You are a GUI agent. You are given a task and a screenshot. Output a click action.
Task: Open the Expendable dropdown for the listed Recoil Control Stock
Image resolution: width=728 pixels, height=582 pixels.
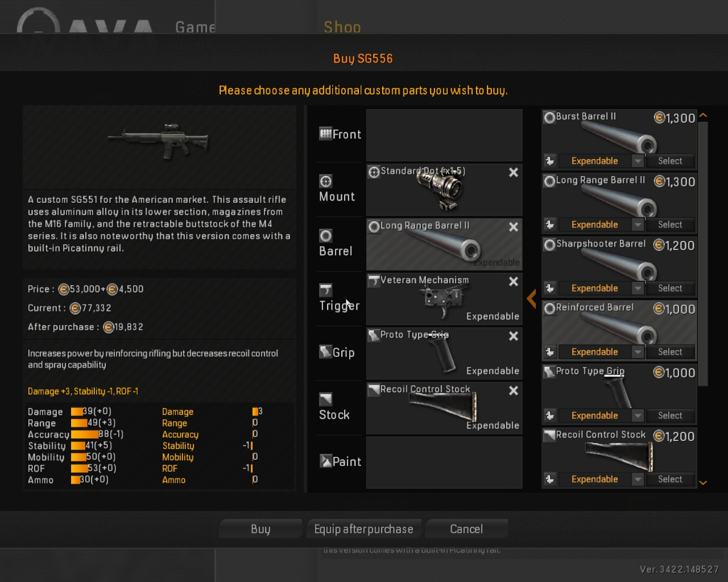[638, 480]
